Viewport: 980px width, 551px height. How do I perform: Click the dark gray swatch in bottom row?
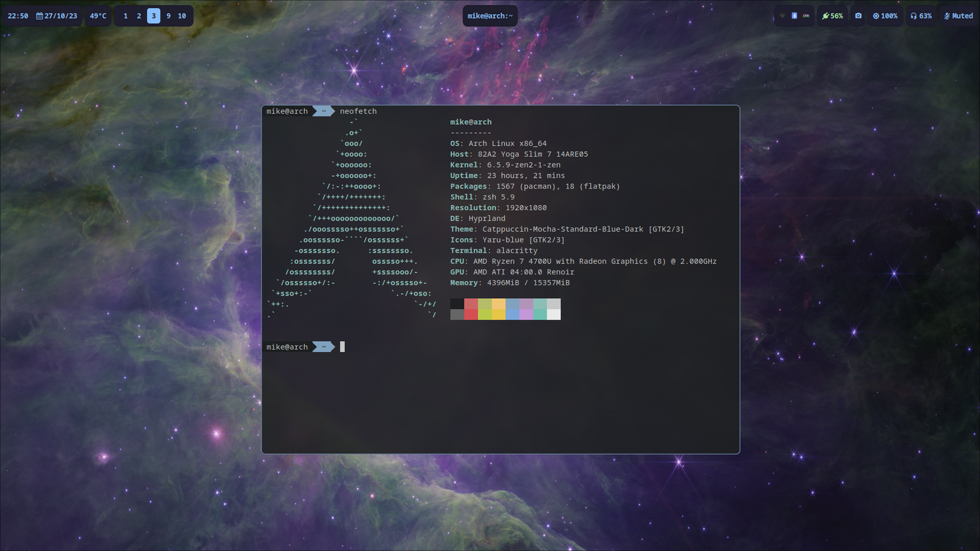pos(457,315)
